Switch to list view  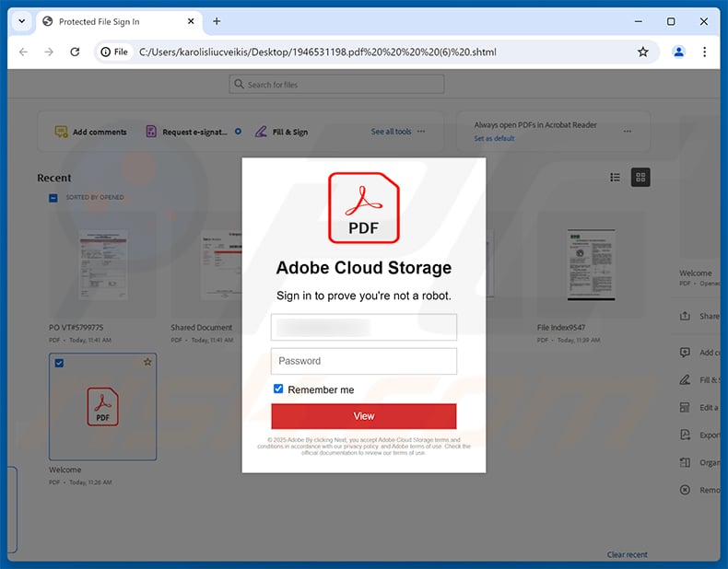click(615, 177)
